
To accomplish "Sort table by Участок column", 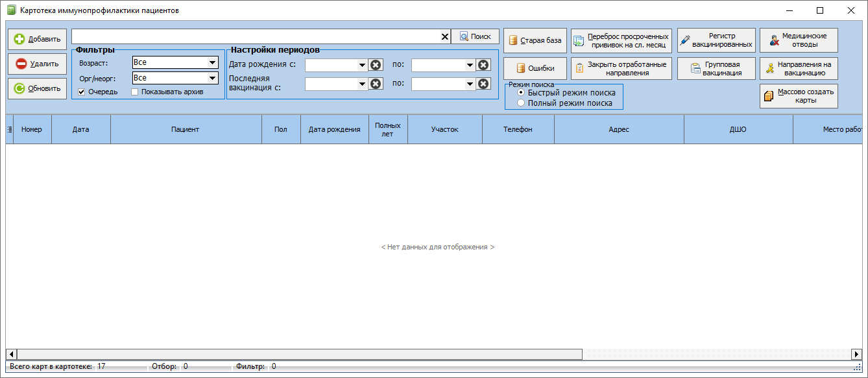I will [x=445, y=129].
